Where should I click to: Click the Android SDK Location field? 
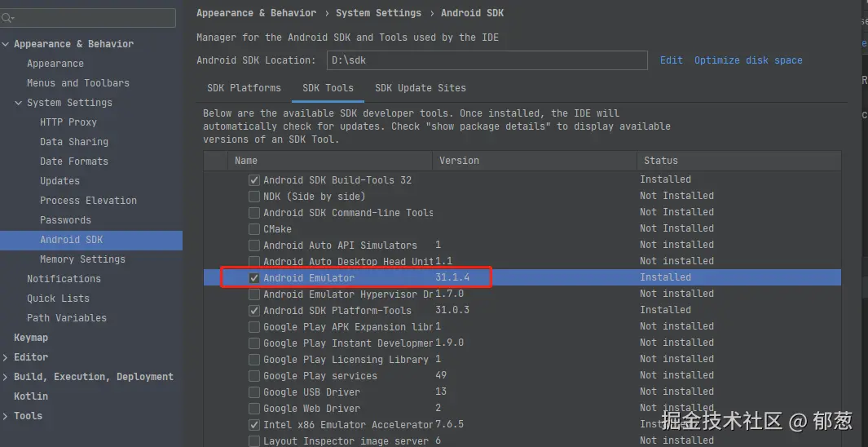coord(487,60)
